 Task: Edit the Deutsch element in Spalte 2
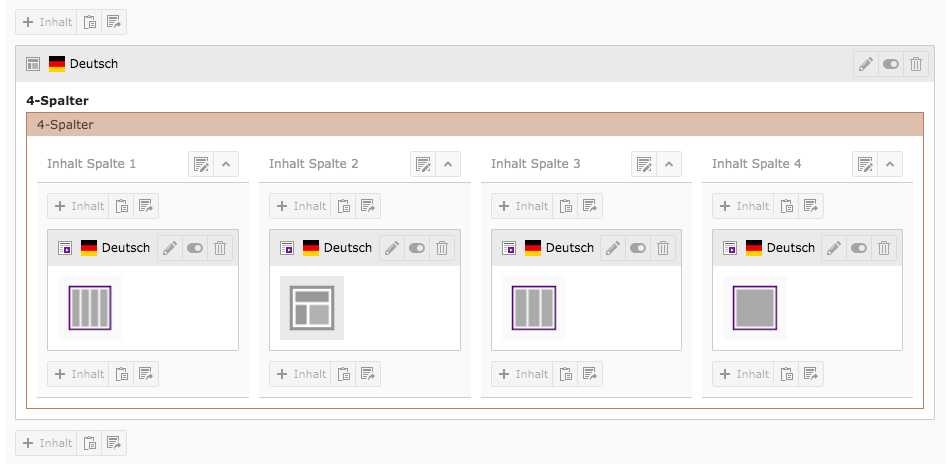(x=392, y=248)
